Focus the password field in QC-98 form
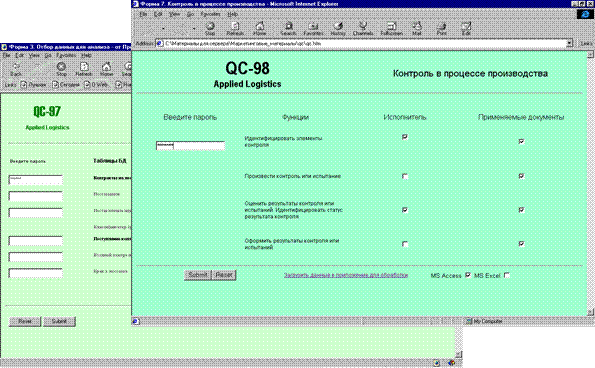Viewport: 595px width, 368px height. tap(190, 146)
